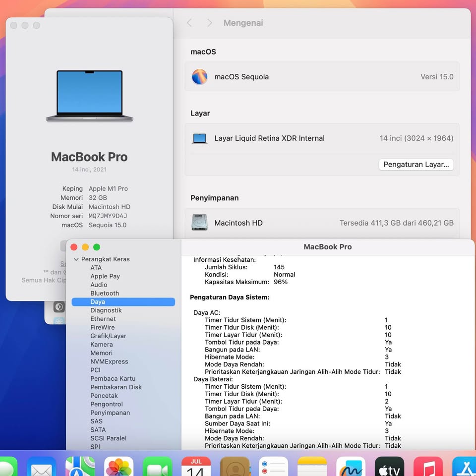This screenshot has width=476, height=476.
Task: Select SCSI Paralel in the sidebar
Action: [108, 438]
